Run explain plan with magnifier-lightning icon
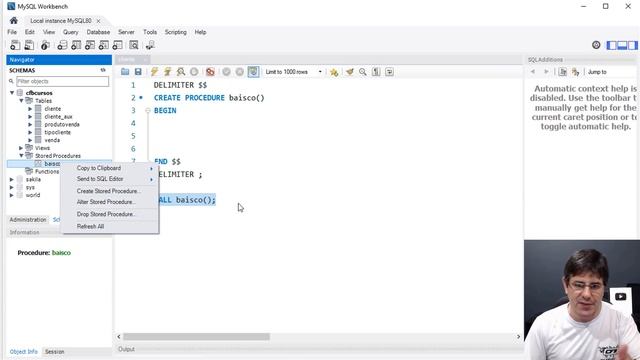Screen dimensions: 640x360 click(180, 72)
